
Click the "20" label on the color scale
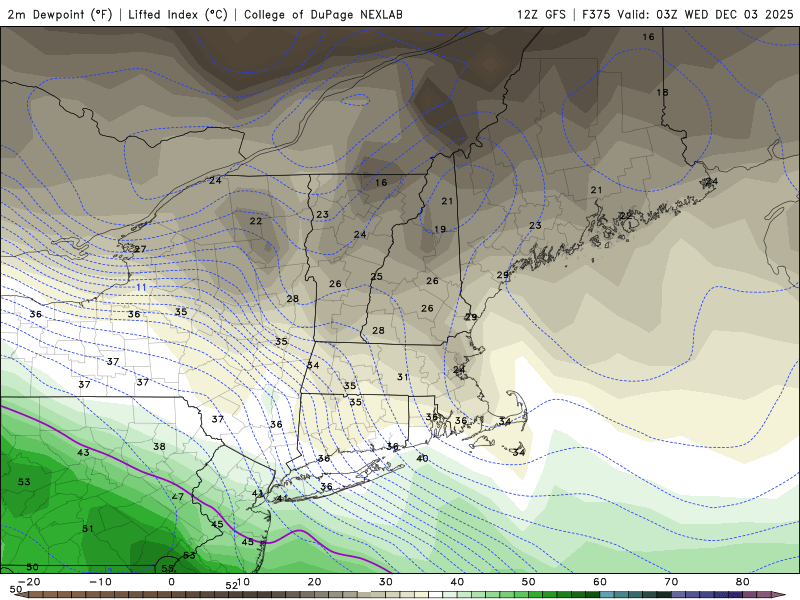[314, 582]
